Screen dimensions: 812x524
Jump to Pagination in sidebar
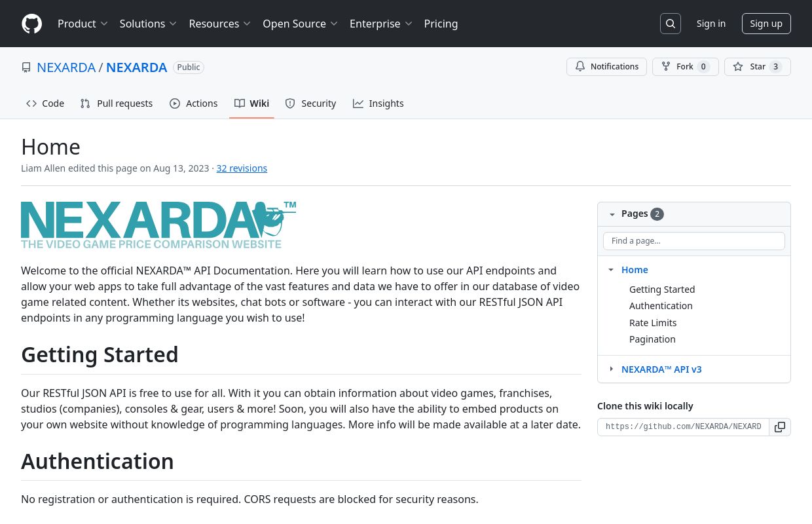(652, 339)
